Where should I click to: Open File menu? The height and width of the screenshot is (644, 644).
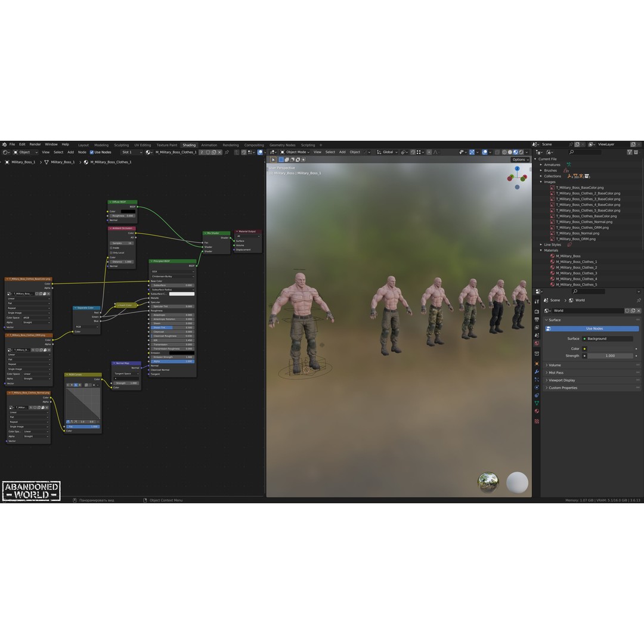click(x=13, y=144)
